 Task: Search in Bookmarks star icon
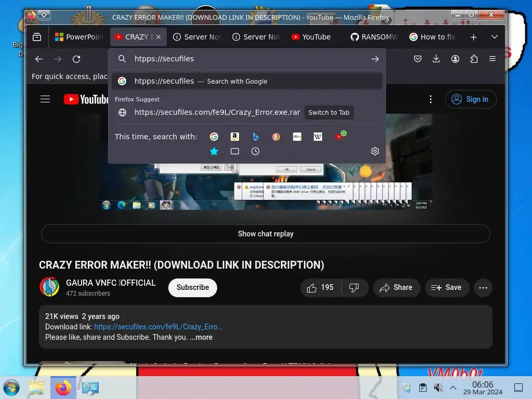pos(214,151)
